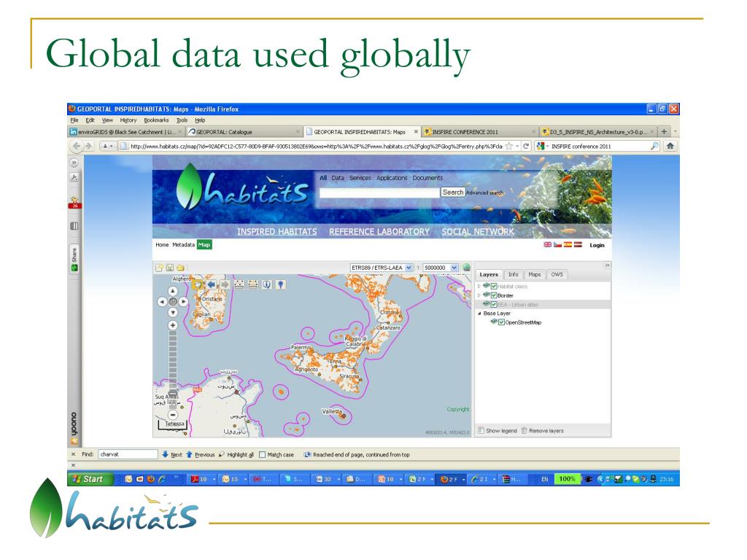The height and width of the screenshot is (560, 747).
Task: Click the Search button
Action: [452, 192]
